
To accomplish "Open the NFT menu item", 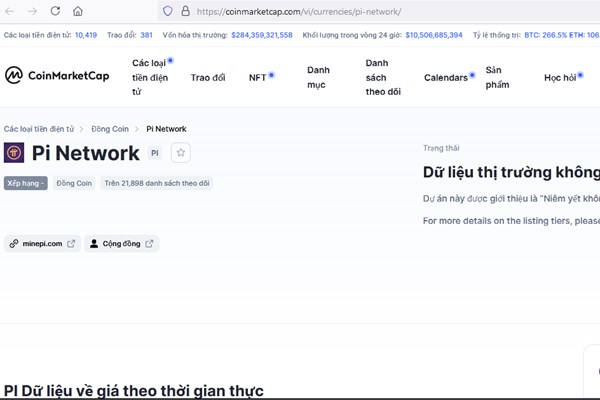I will point(258,77).
